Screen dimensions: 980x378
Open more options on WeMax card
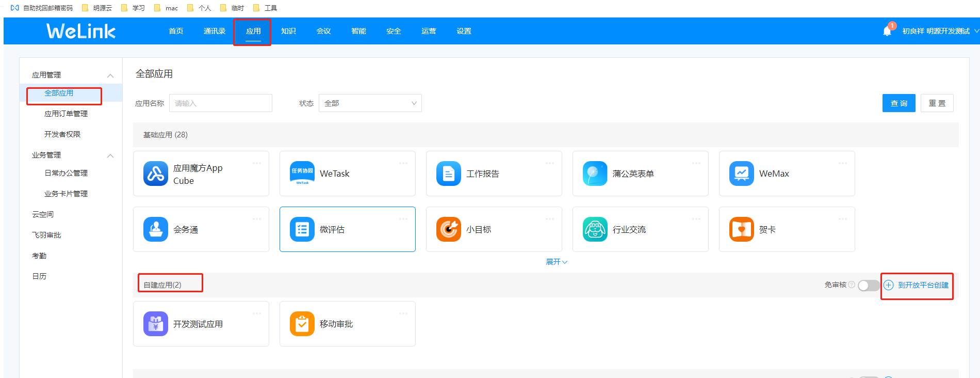coord(843,163)
